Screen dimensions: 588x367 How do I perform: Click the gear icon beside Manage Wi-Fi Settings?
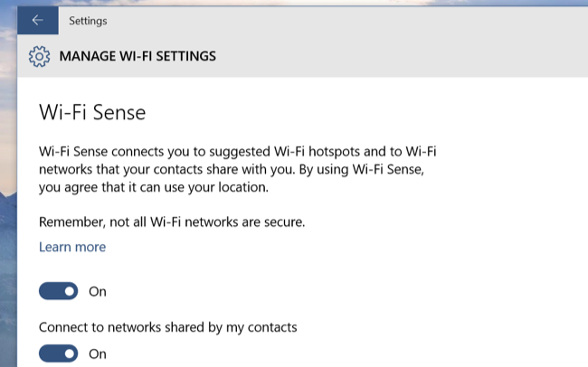39,57
